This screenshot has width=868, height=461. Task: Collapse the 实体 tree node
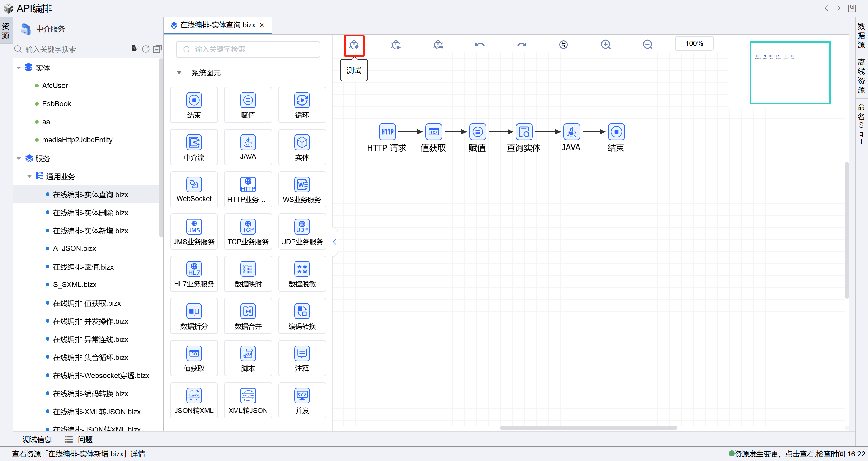[x=19, y=68]
